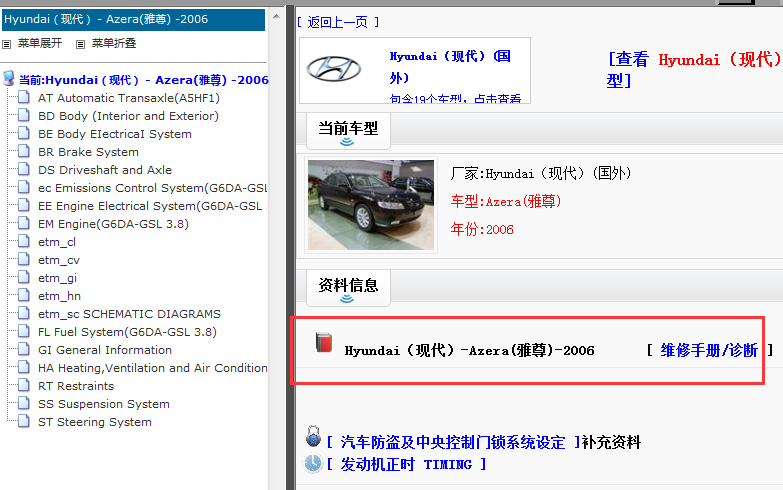Open EM Engine(G6DA-GSL 3.8) entry
The image size is (783, 490).
coord(113,224)
